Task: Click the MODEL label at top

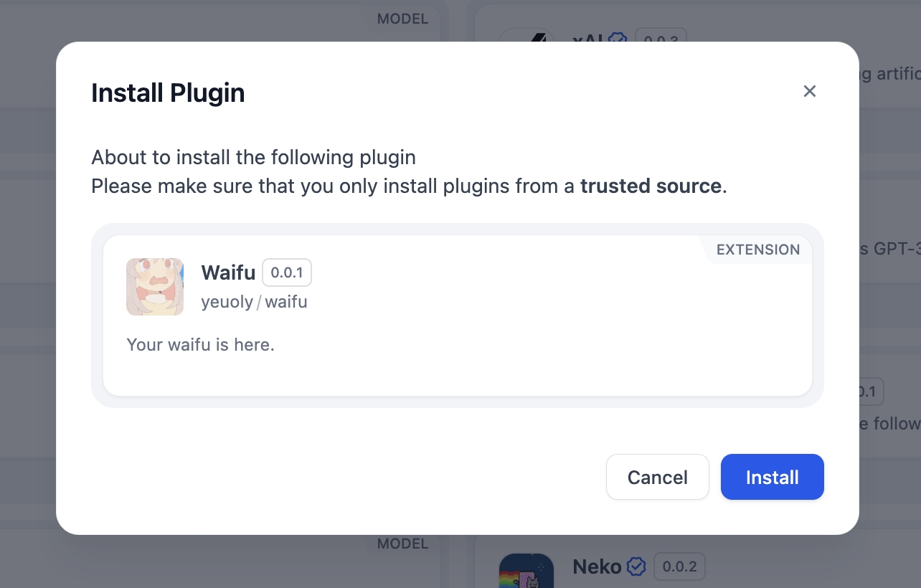Action: pyautogui.click(x=402, y=19)
